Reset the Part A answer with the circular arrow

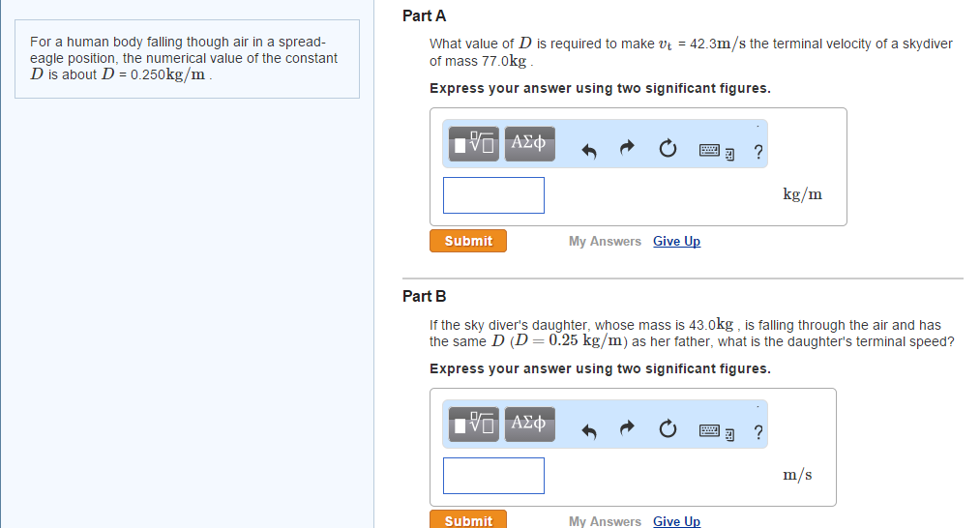(x=667, y=150)
